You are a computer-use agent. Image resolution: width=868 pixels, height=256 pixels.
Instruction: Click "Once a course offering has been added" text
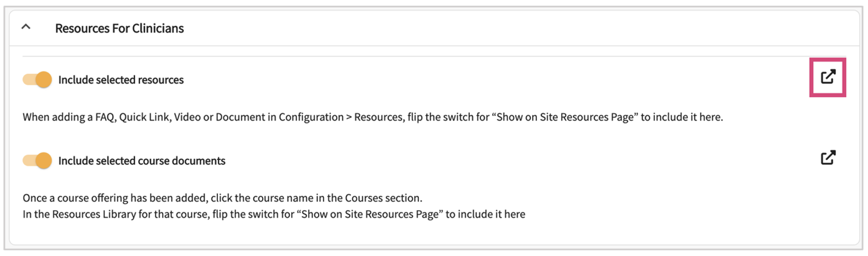pyautogui.click(x=105, y=198)
